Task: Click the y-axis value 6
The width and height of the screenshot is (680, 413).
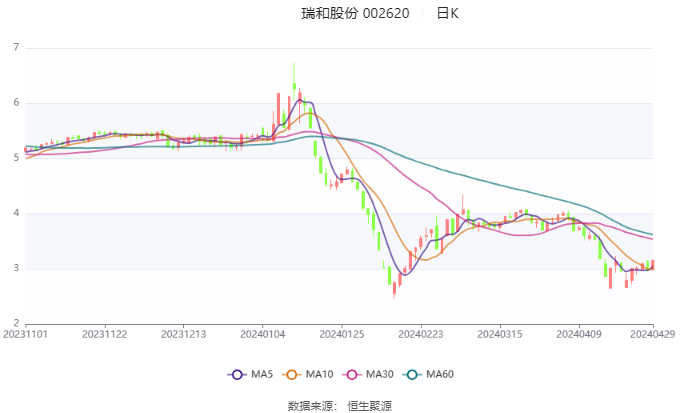Action: pyautogui.click(x=16, y=103)
